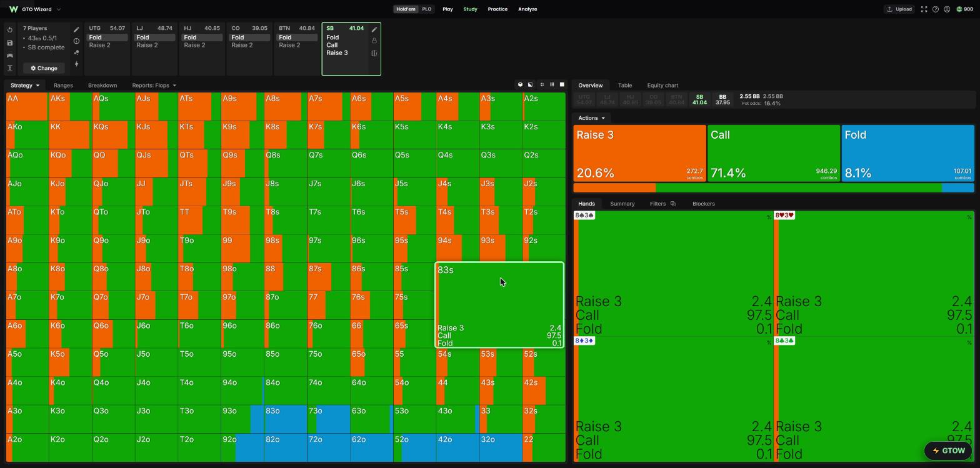
Task: Click the save disk icon in left sidebar
Action: pyautogui.click(x=9, y=43)
